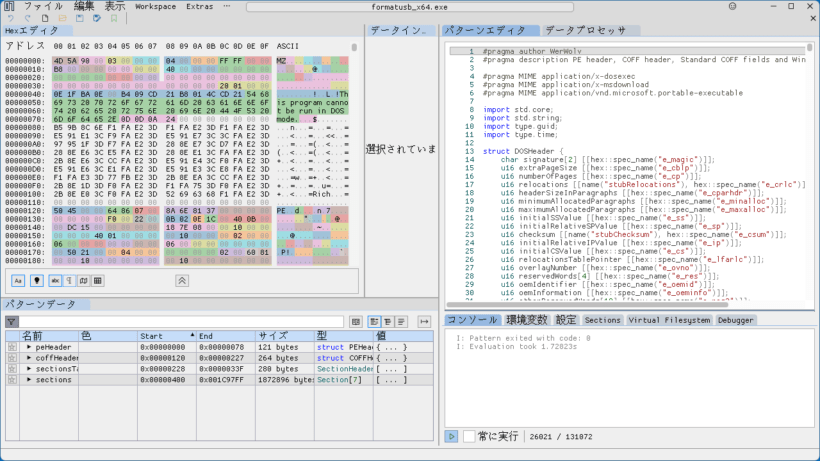Sort by the 名前 column header
The width and height of the screenshot is (820, 461).
(49, 336)
